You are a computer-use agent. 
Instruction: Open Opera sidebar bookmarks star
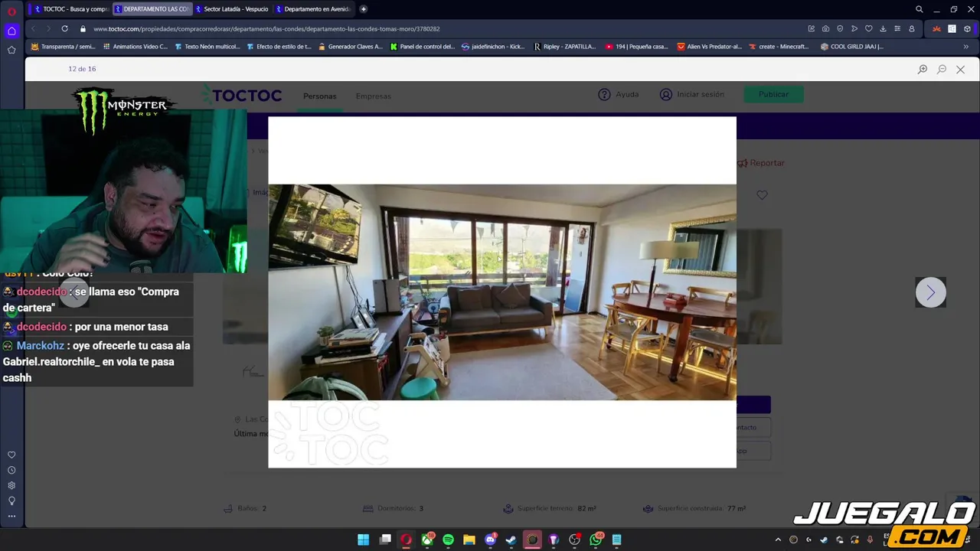coord(11,50)
